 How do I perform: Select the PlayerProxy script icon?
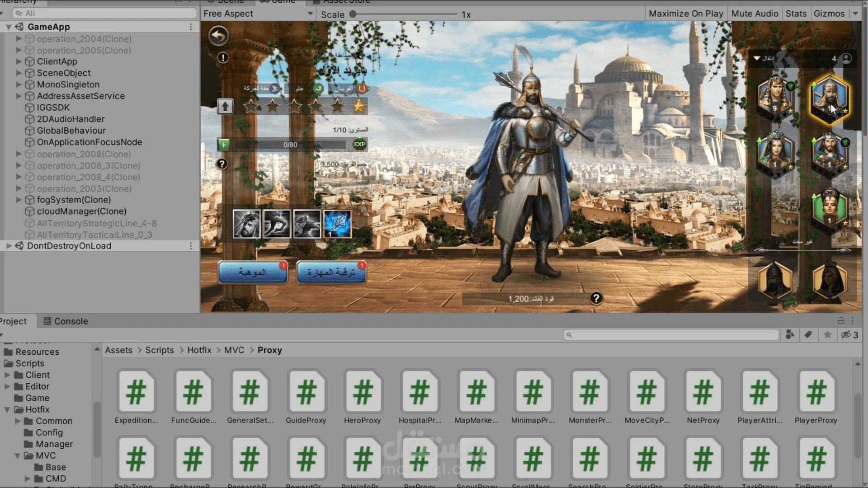coord(816,392)
